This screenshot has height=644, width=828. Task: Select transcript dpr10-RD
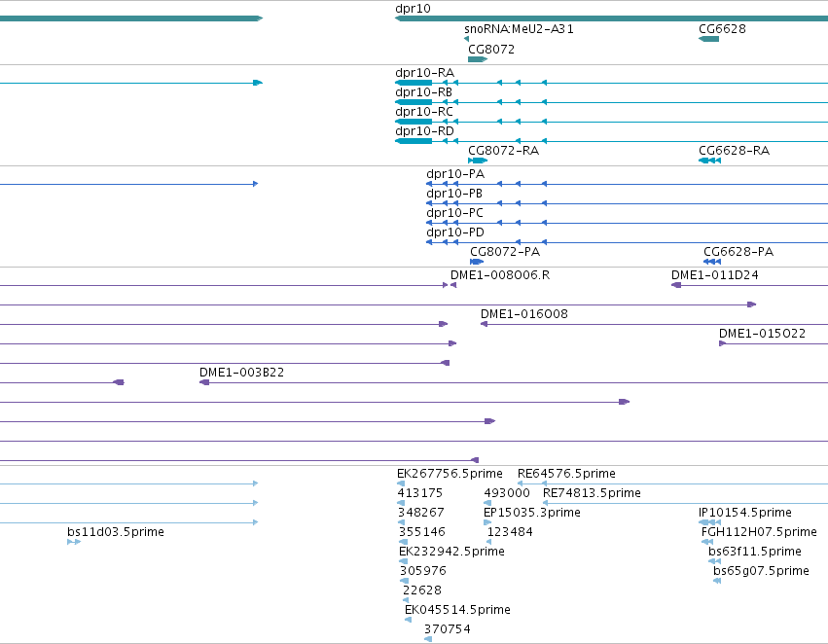click(x=424, y=131)
